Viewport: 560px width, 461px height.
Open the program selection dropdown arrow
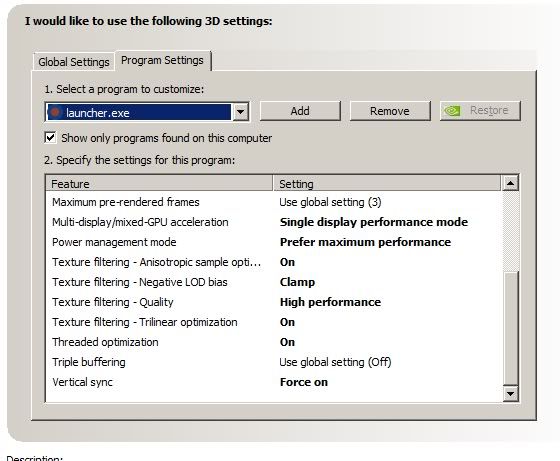click(x=241, y=112)
